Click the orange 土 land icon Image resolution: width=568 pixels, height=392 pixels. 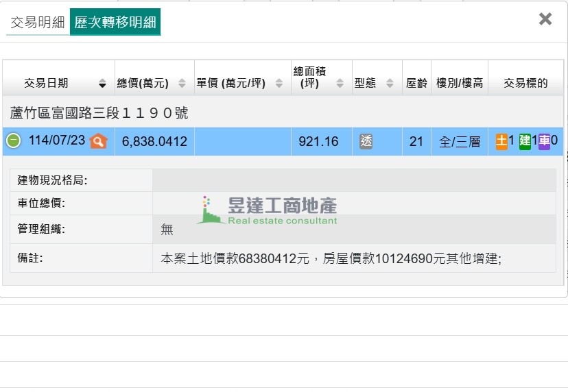point(501,141)
